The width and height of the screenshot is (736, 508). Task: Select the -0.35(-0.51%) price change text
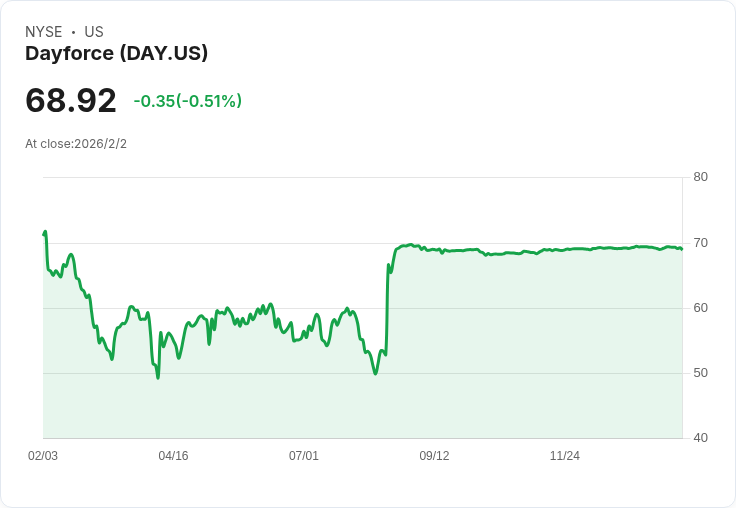pos(188,101)
